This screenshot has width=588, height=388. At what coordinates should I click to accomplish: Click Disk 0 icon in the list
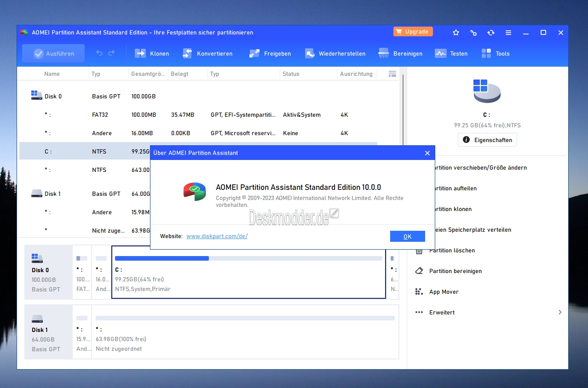(37, 96)
